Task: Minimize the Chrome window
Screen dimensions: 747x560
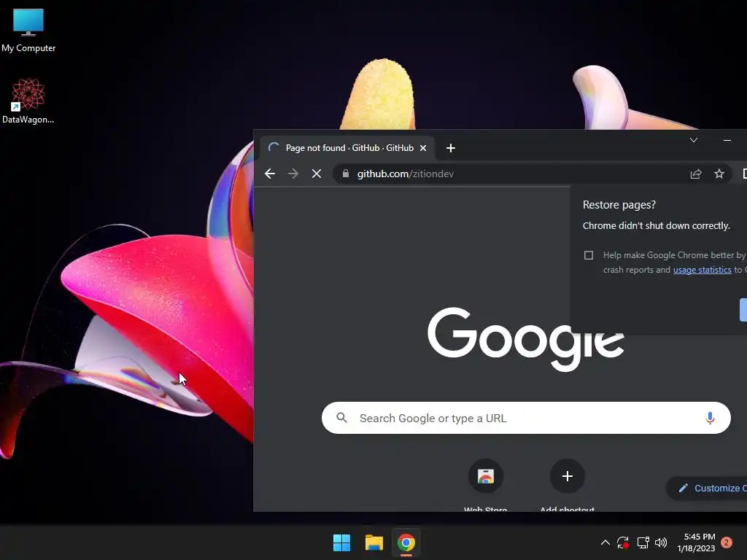Action: [x=727, y=140]
